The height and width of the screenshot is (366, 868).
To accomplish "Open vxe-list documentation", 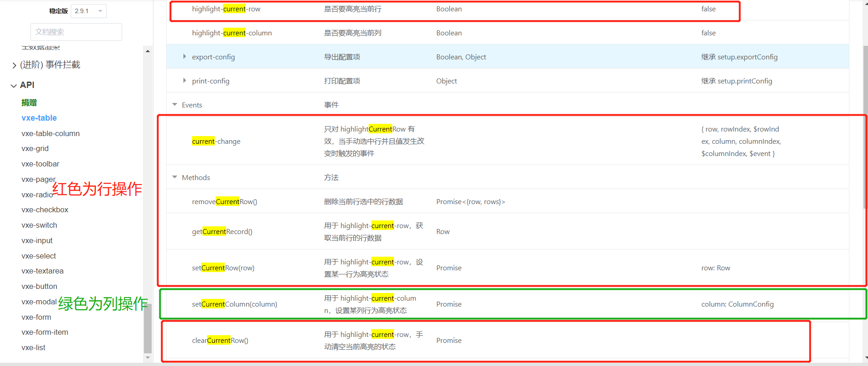I will [x=34, y=347].
